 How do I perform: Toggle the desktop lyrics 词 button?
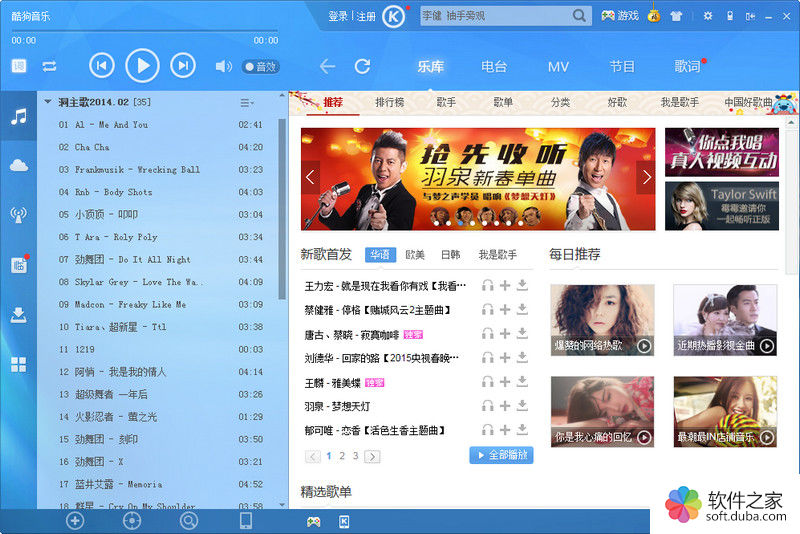[x=19, y=67]
